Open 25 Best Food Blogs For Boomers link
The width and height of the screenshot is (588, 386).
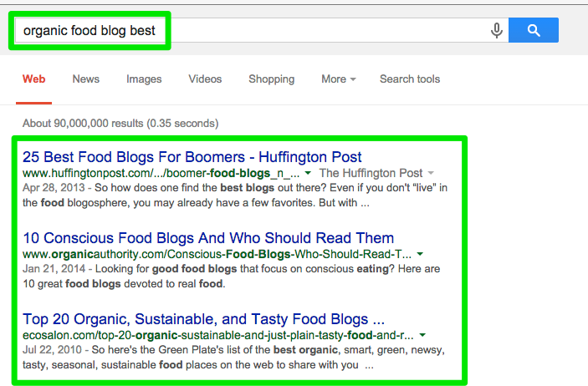pyautogui.click(x=192, y=157)
